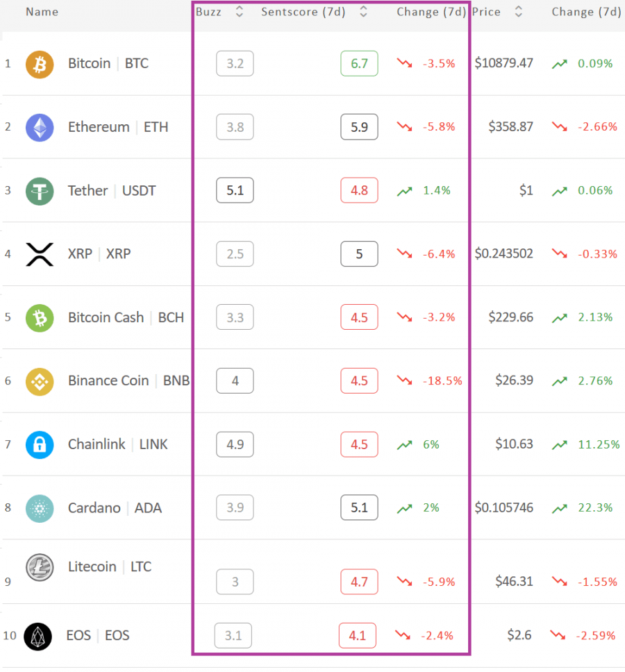Click the Binance Coin yellow logo
Image resolution: width=625 pixels, height=672 pixels.
click(x=40, y=381)
